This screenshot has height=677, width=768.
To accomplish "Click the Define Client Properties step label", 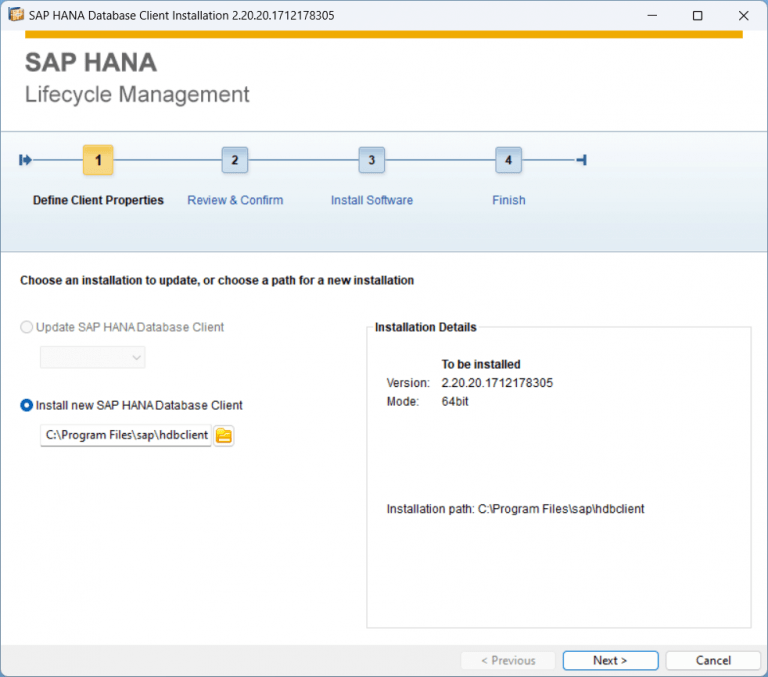I will pos(98,200).
